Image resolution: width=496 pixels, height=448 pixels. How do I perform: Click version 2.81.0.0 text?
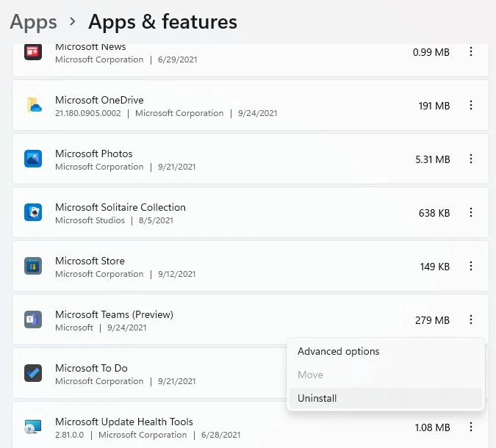[69, 435]
